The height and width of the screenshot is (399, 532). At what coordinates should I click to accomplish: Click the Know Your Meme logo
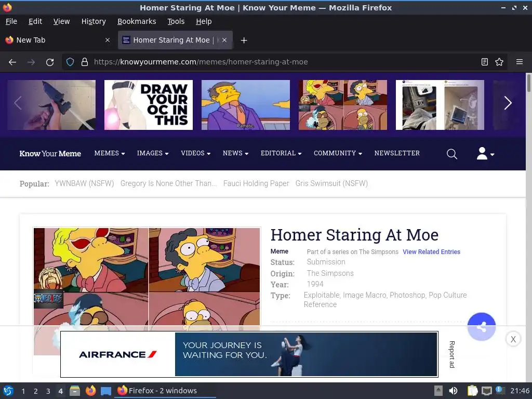50,154
